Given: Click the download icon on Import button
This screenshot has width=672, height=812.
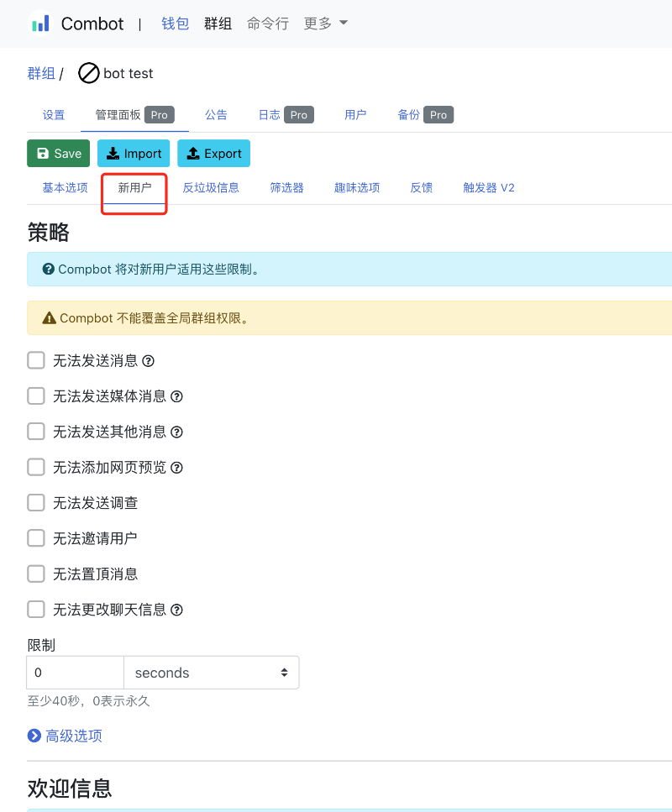Looking at the screenshot, I should (113, 154).
